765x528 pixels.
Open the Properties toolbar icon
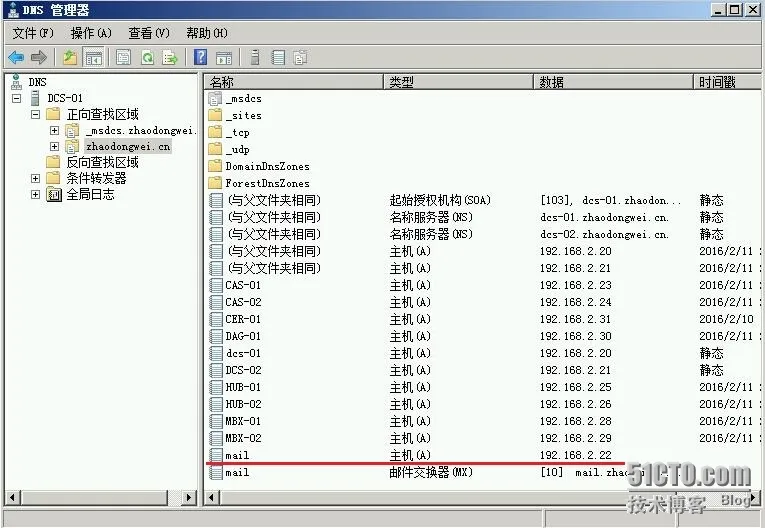pyautogui.click(x=123, y=58)
